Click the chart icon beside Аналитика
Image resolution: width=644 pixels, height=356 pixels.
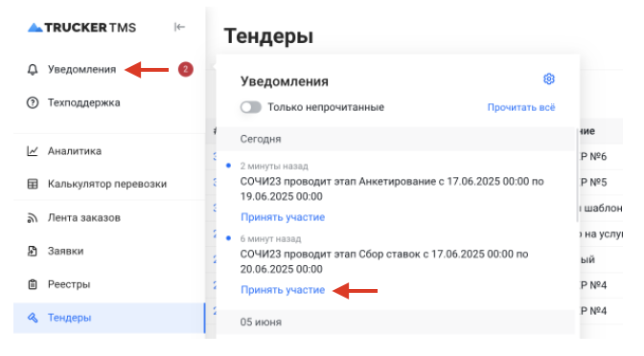(x=33, y=151)
